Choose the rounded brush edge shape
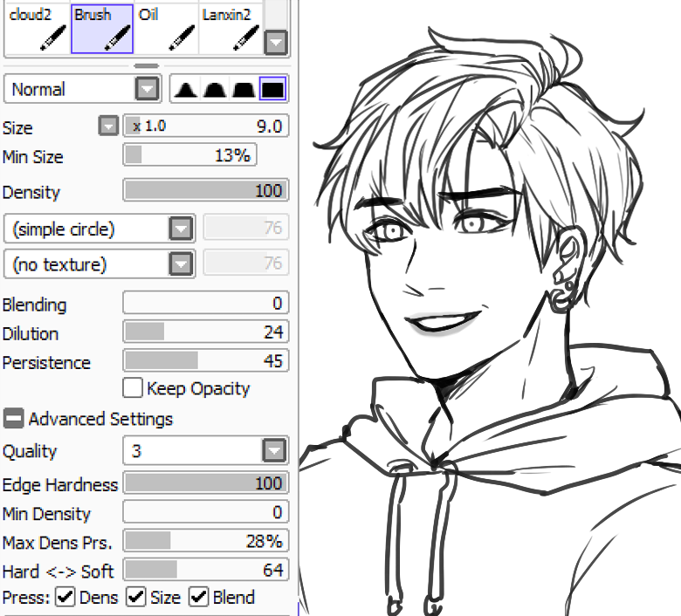681x616 pixels. tap(215, 89)
